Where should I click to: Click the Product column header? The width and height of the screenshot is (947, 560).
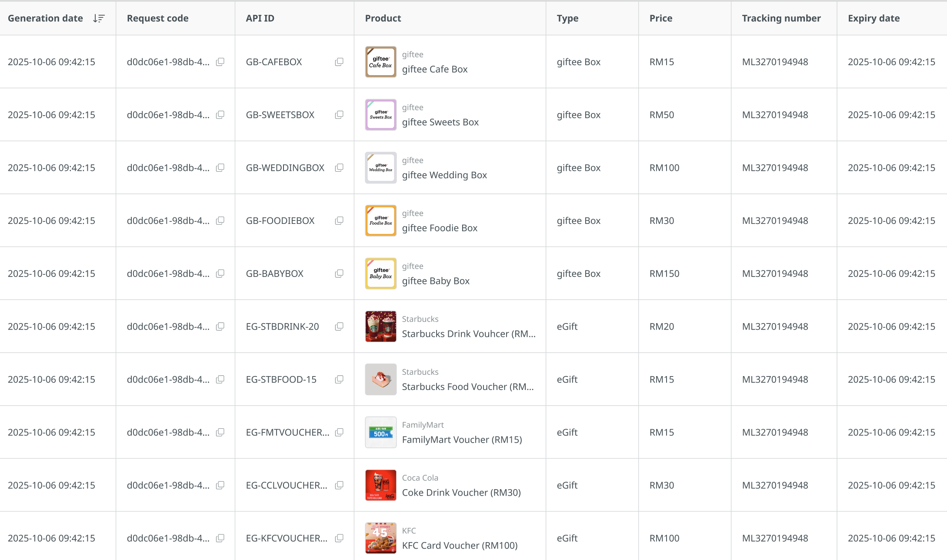click(x=383, y=18)
